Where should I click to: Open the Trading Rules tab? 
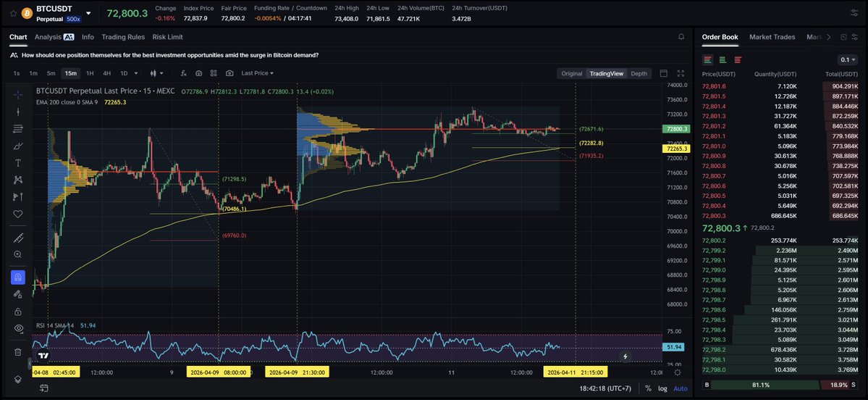[122, 37]
